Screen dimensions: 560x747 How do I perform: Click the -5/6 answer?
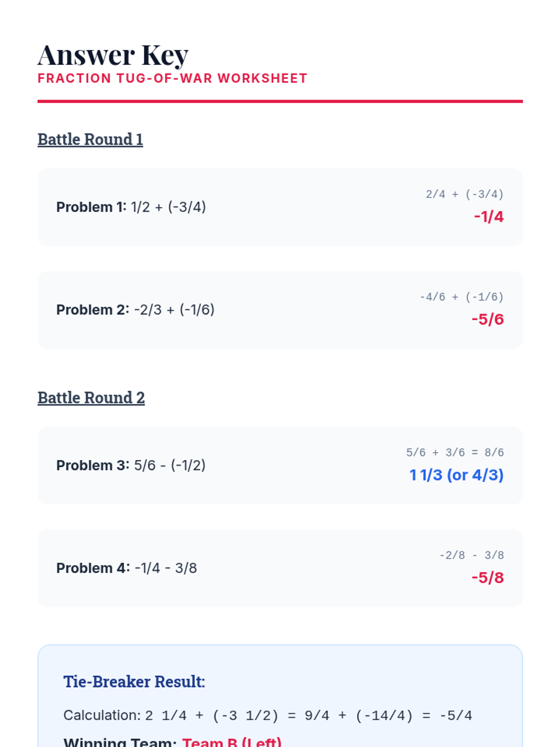[488, 319]
